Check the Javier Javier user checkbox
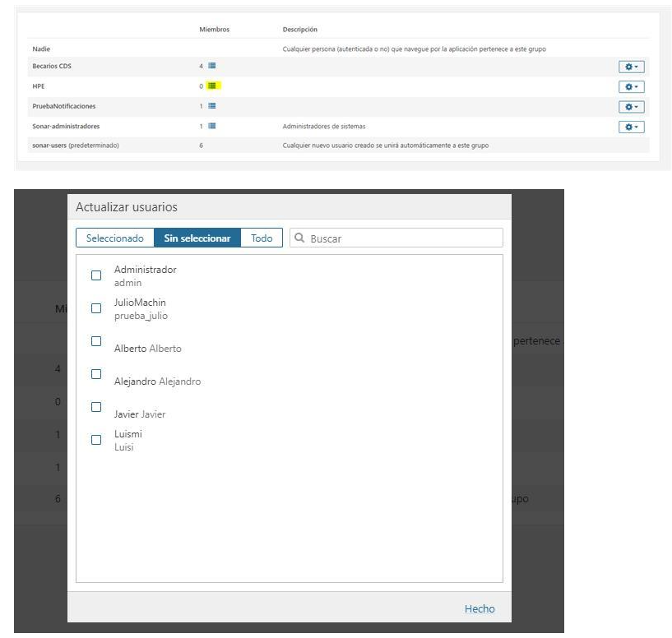The height and width of the screenshot is (638, 672). (96, 407)
